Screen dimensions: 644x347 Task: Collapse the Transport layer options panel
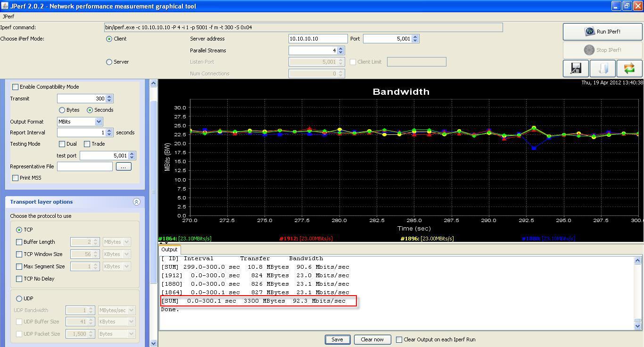(136, 202)
